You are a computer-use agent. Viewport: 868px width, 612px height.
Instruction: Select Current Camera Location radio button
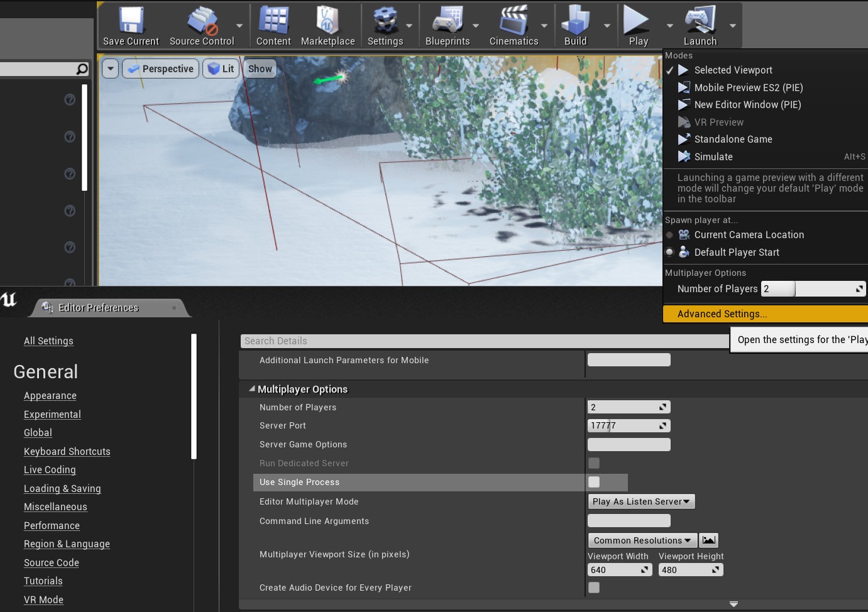669,235
